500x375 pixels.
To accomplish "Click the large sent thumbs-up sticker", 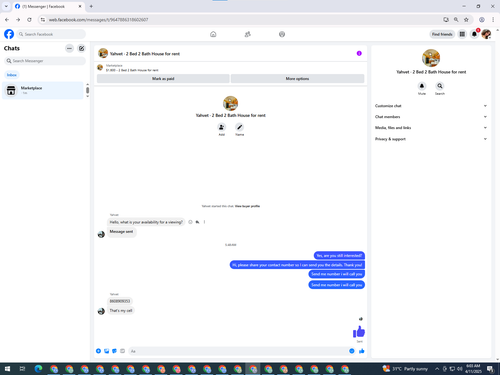I will tap(359, 332).
